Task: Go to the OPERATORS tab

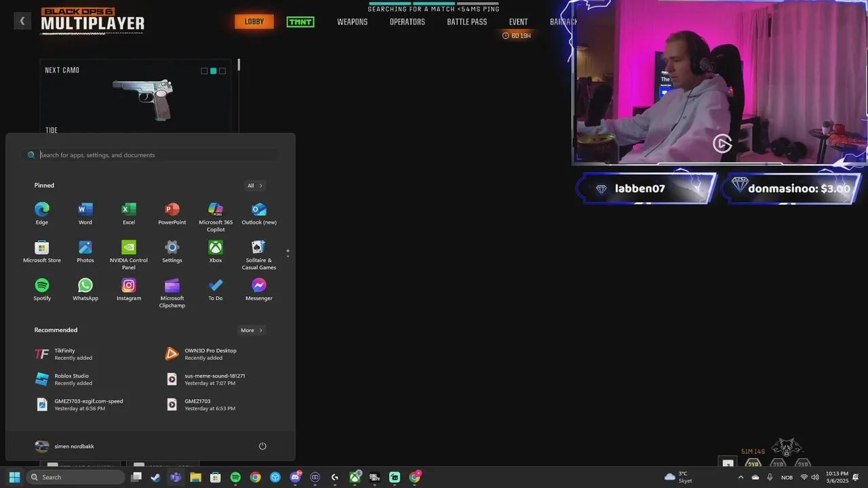Action: [408, 22]
